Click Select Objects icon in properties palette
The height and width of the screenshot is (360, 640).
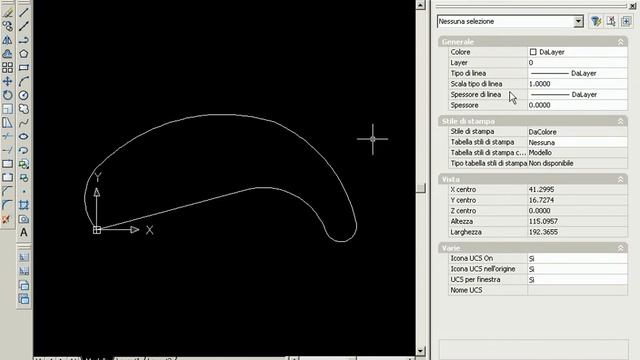coord(611,21)
